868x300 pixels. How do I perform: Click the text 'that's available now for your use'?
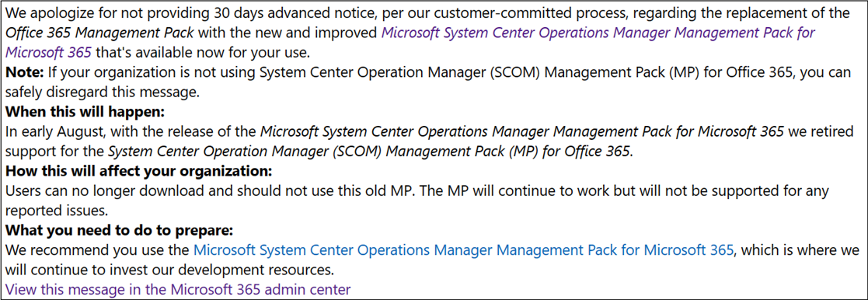(208, 53)
